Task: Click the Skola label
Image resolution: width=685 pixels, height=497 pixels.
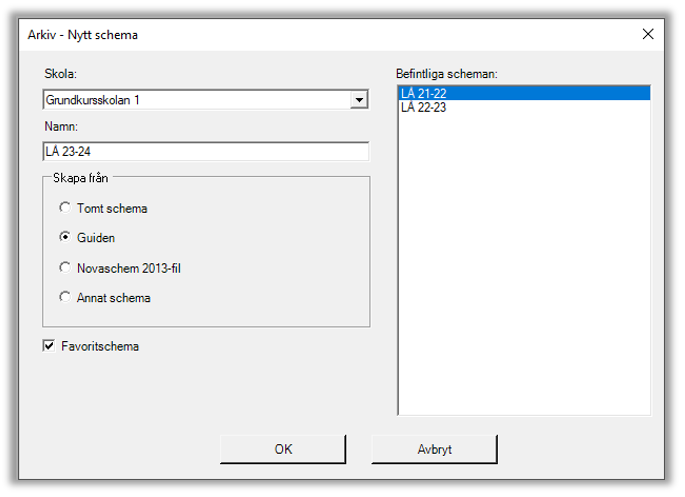Action: tap(61, 75)
